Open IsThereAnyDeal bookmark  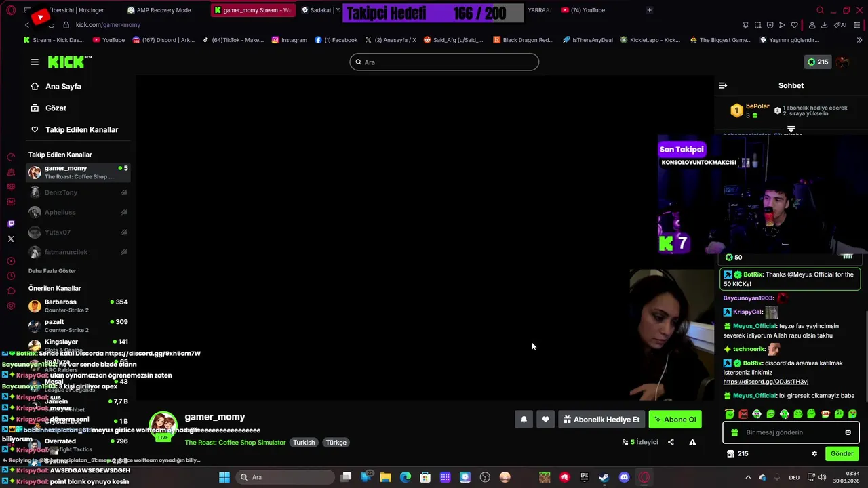pyautogui.click(x=587, y=40)
